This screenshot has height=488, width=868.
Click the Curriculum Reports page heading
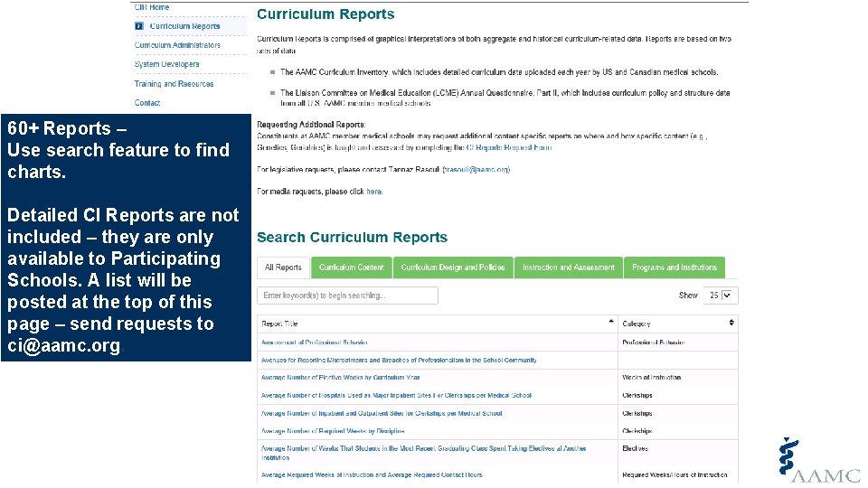click(325, 14)
